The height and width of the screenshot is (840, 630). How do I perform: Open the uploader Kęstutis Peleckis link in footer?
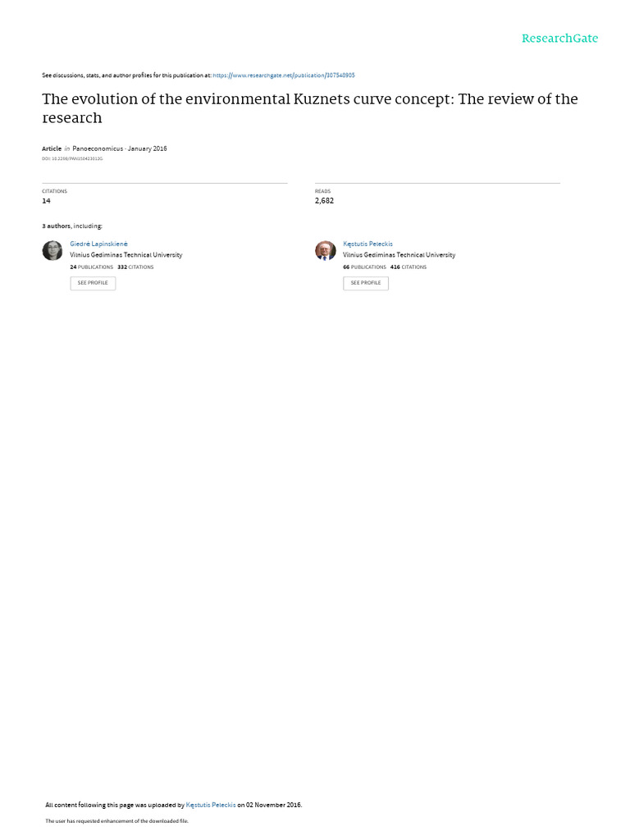point(211,805)
